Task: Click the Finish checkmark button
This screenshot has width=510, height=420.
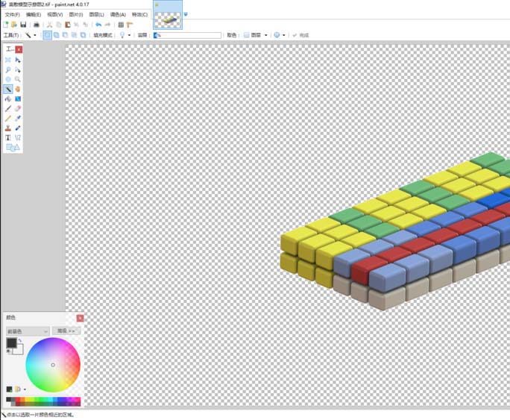Action: click(300, 35)
